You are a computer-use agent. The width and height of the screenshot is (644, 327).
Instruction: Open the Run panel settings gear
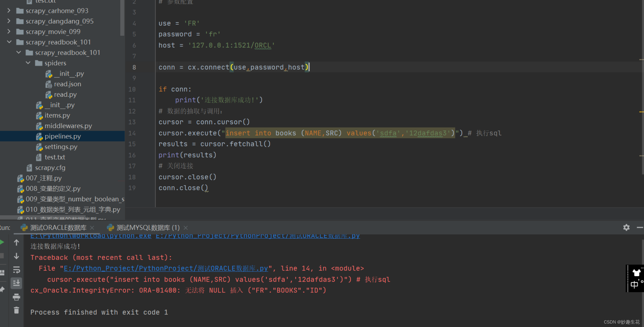coord(626,227)
